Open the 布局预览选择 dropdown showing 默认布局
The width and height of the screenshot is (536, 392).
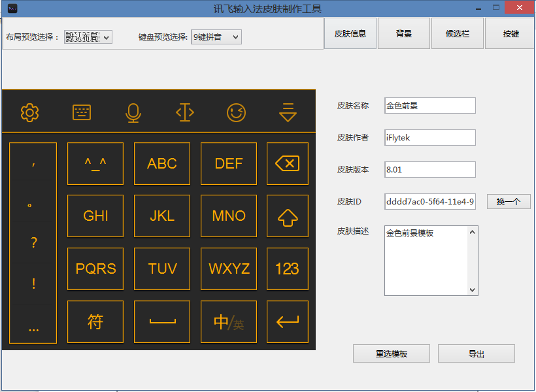point(88,37)
